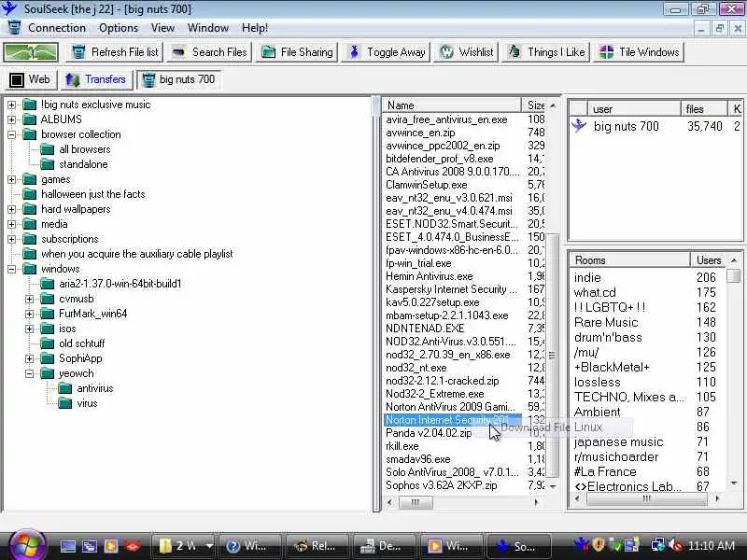Click the file list horizontal scrollbar thumb

(x=416, y=502)
